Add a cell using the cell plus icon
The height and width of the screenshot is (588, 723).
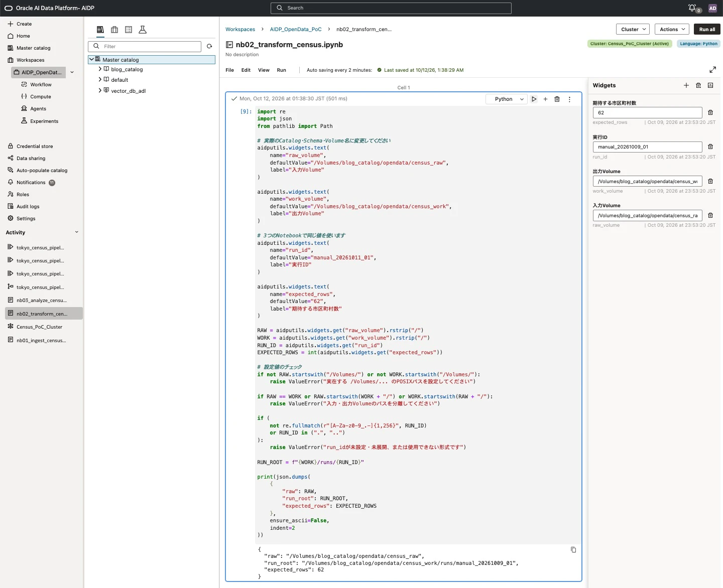click(x=545, y=99)
